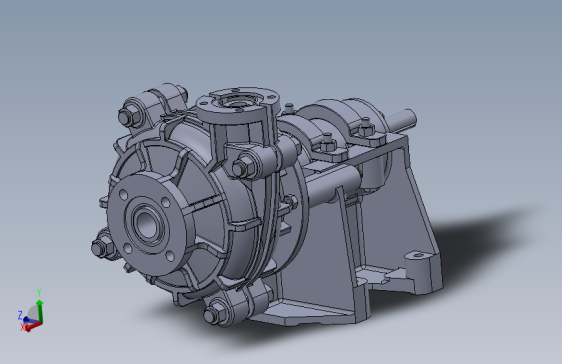This screenshot has height=364, width=562.
Task: Select the pump's front suction flange face
Action: [147, 224]
